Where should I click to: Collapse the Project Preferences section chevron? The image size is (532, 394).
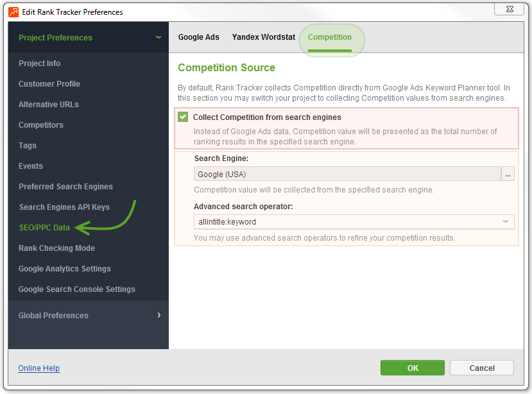tap(159, 37)
